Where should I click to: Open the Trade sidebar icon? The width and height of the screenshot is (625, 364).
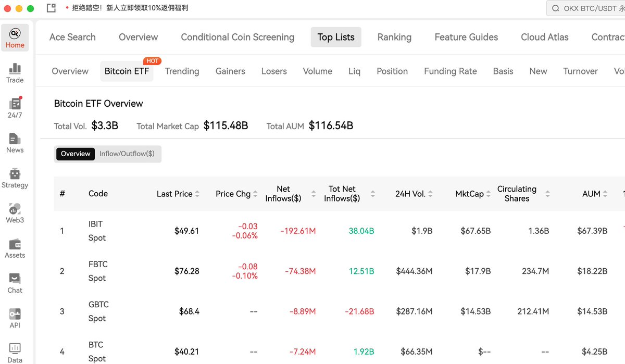tap(15, 73)
